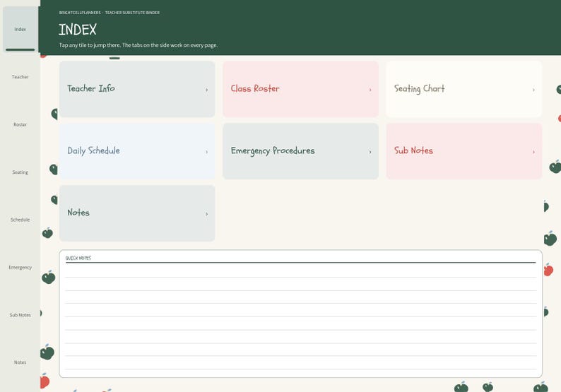
Task: Open the Schedule side tab
Action: click(20, 220)
